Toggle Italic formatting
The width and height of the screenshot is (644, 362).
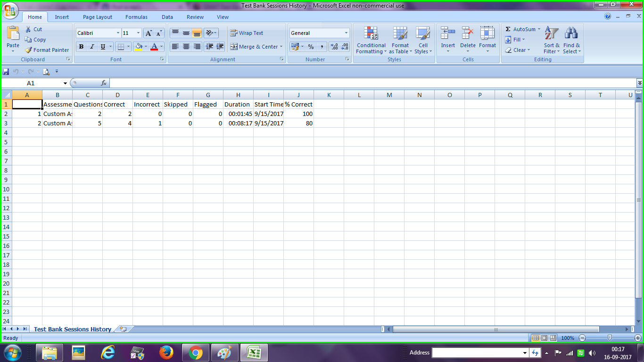(x=92, y=47)
